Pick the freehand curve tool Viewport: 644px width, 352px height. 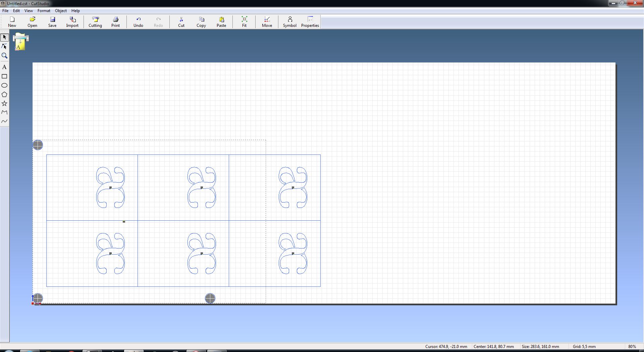(4, 121)
